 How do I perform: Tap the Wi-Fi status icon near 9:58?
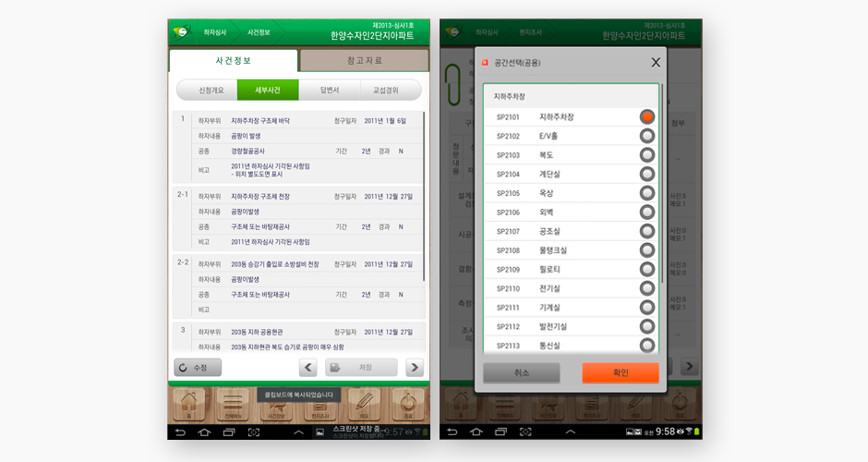click(x=689, y=431)
